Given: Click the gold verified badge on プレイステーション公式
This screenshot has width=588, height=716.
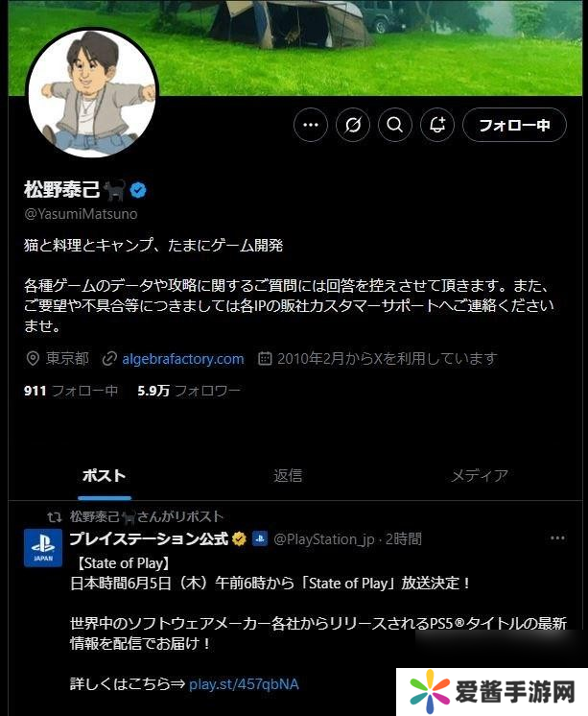Looking at the screenshot, I should (239, 539).
